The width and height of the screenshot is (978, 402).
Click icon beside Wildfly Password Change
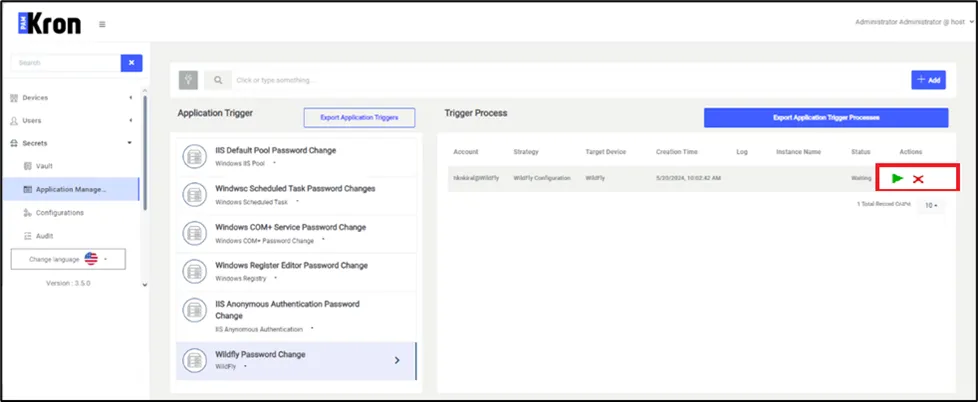(x=195, y=360)
